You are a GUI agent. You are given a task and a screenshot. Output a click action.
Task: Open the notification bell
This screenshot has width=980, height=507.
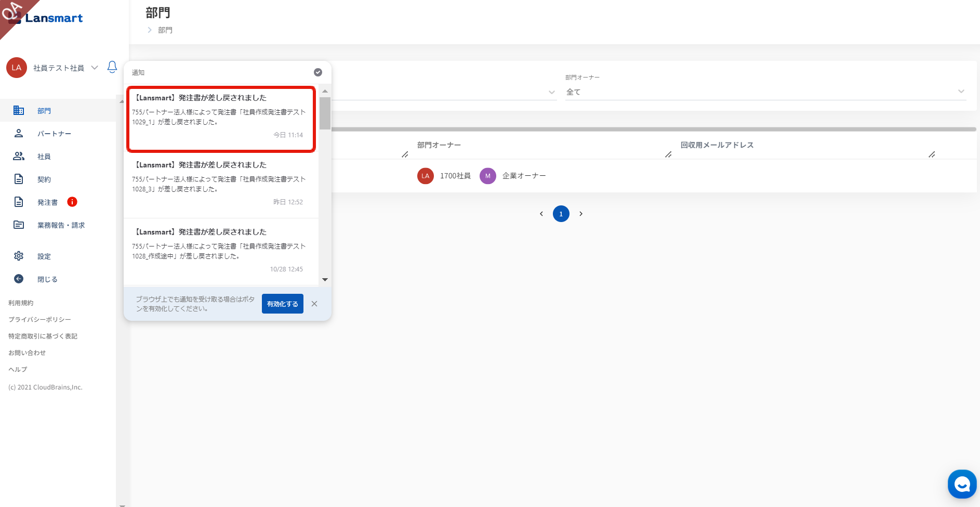(112, 67)
